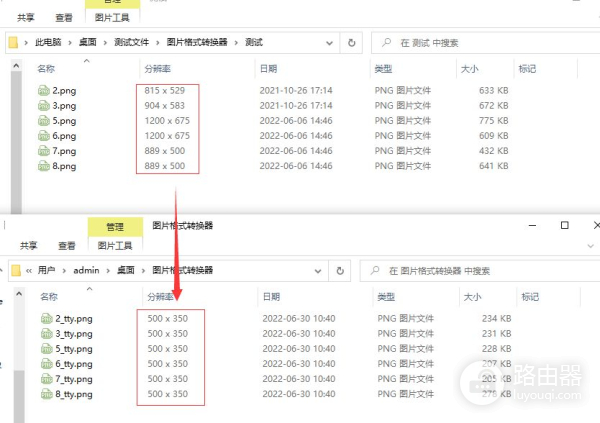The height and width of the screenshot is (423, 600).
Task: Navigate to 用户 in lower breadcrumb
Action: (46, 270)
